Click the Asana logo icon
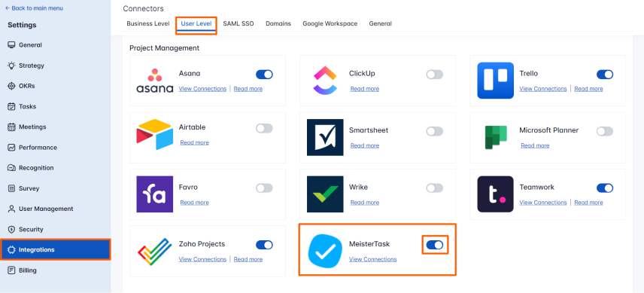 (154, 81)
